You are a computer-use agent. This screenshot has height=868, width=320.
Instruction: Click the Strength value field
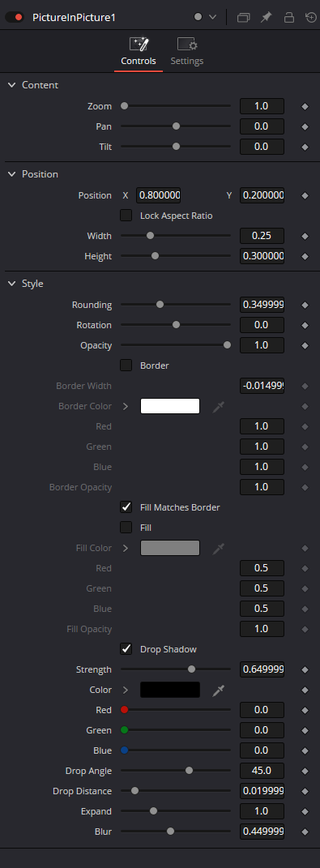click(x=262, y=669)
